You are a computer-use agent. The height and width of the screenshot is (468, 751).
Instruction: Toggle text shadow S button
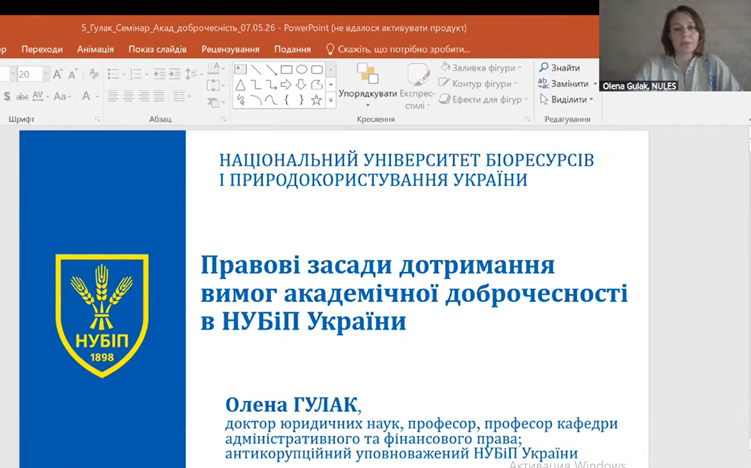coord(7,96)
